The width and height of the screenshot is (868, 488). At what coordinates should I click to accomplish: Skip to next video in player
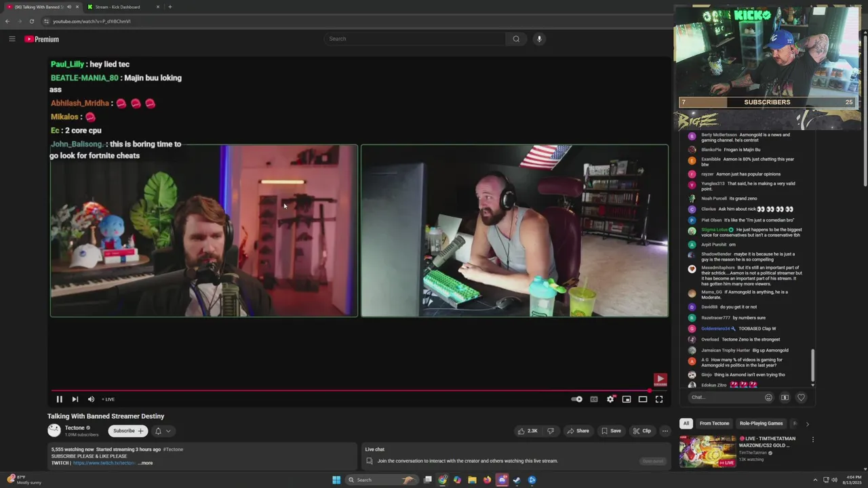(x=75, y=399)
